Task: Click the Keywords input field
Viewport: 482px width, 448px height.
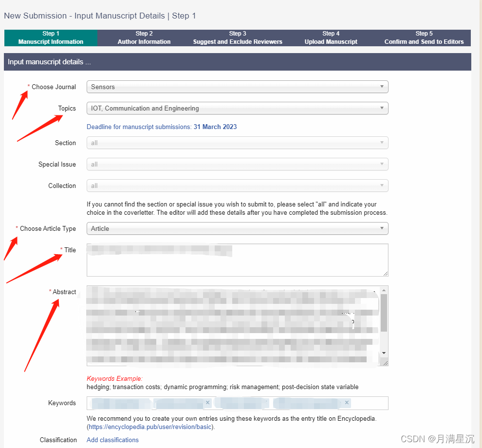Action: (x=237, y=403)
